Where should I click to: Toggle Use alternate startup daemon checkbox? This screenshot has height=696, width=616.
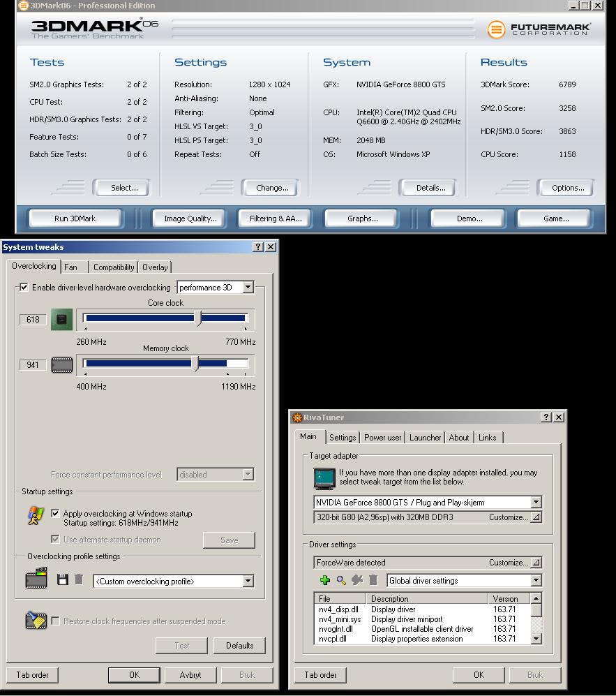click(x=55, y=540)
